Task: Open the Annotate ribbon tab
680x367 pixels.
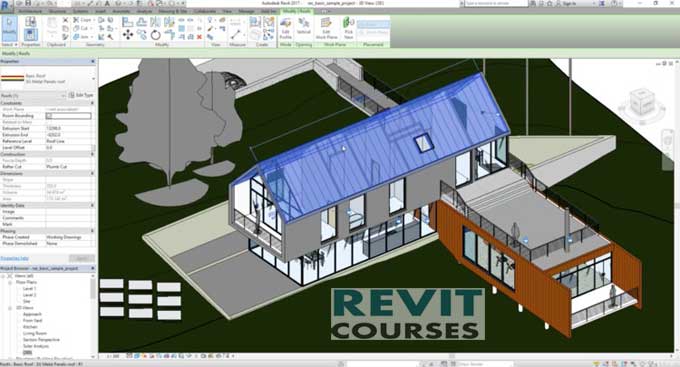Action: point(121,11)
